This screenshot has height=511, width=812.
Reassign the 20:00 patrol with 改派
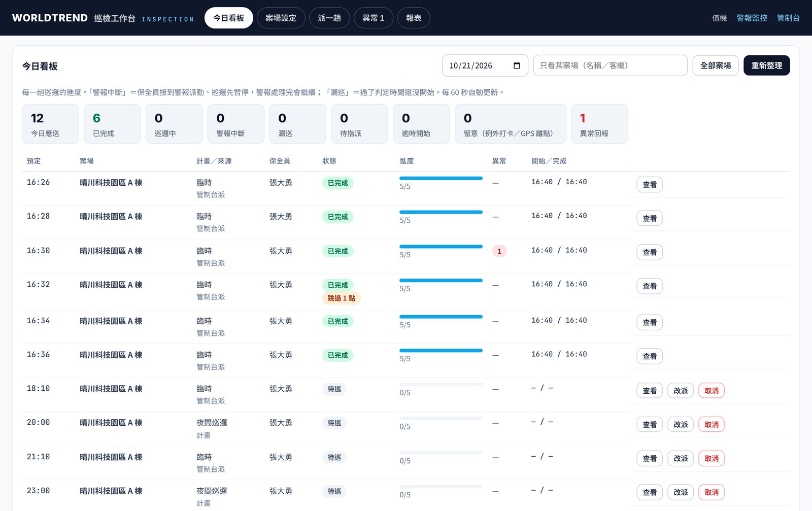[x=681, y=425]
